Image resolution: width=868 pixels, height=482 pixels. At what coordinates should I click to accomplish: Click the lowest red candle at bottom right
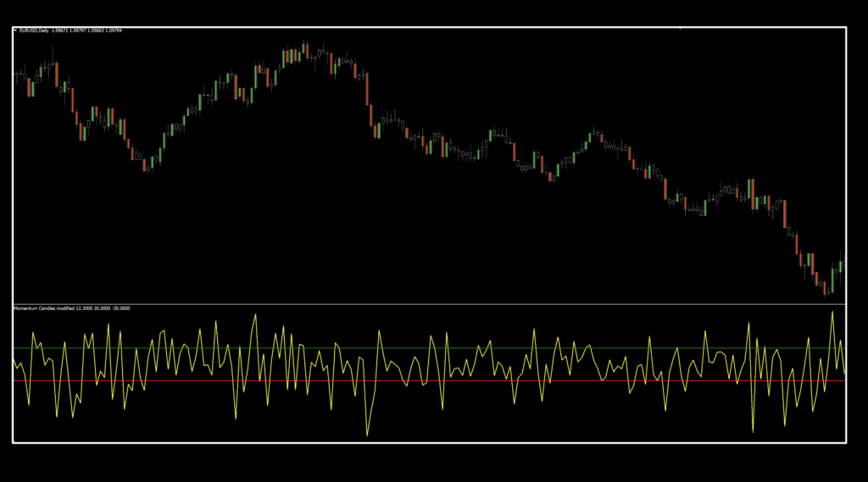click(824, 288)
